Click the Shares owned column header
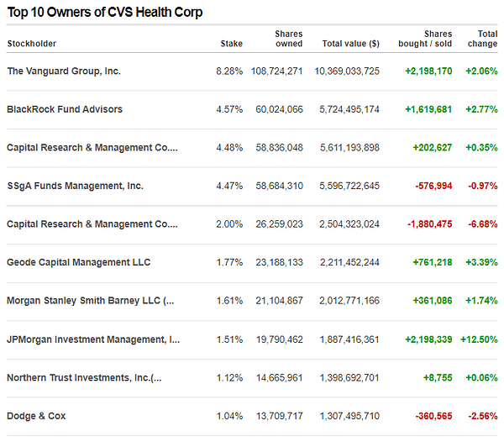The width and height of the screenshot is (504, 447). tap(289, 39)
